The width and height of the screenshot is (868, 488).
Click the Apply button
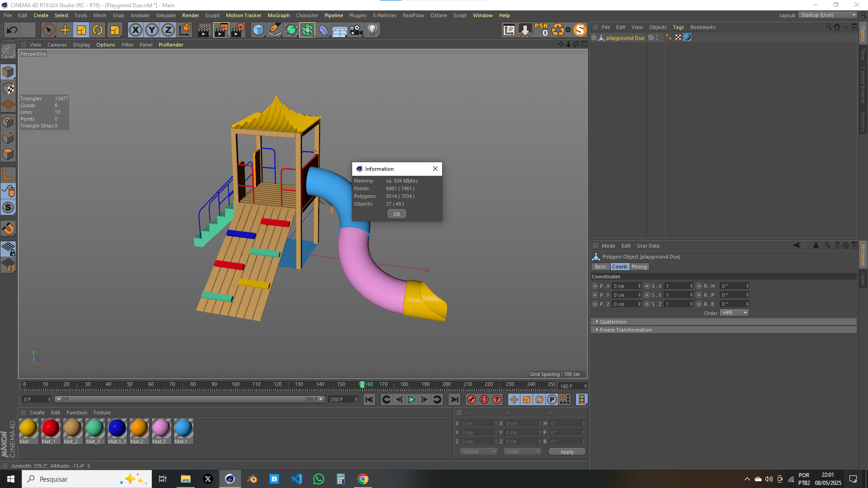(x=567, y=452)
